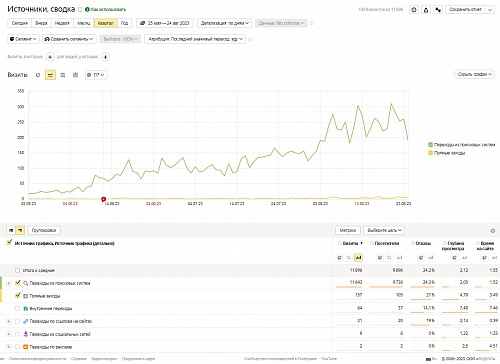
Task: Open the Детализация по дням dropdown
Action: point(224,23)
